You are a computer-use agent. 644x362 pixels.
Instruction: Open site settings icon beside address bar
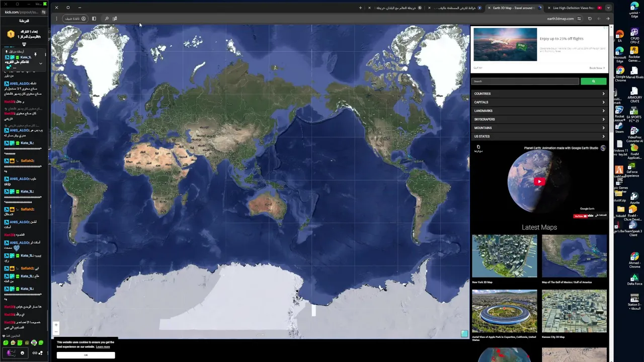click(579, 19)
